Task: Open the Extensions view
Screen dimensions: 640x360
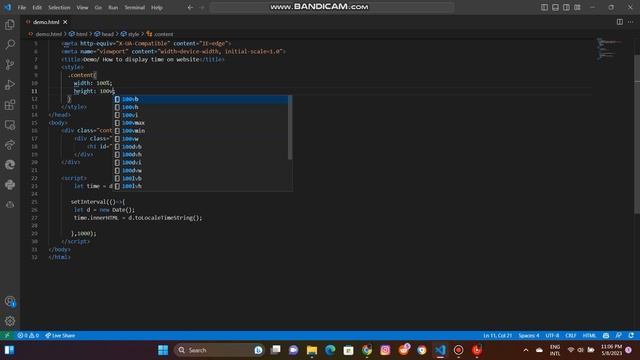Action: [10, 104]
